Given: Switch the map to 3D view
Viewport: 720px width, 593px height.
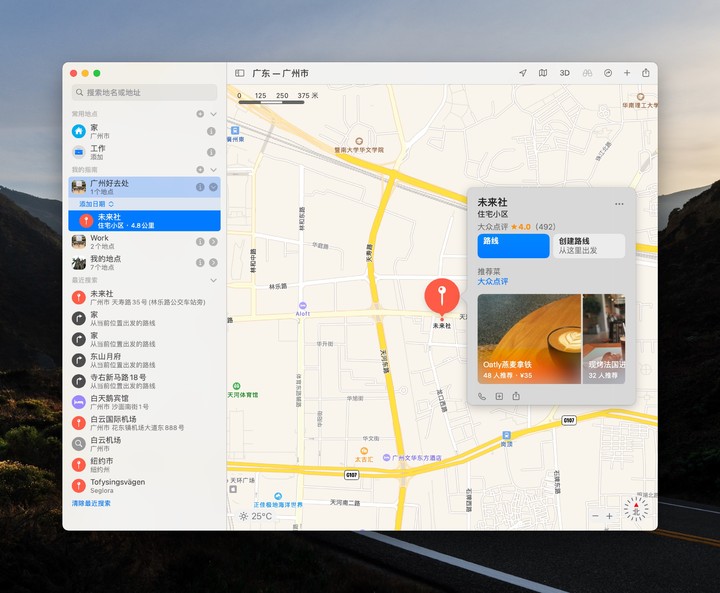Looking at the screenshot, I should coord(564,73).
